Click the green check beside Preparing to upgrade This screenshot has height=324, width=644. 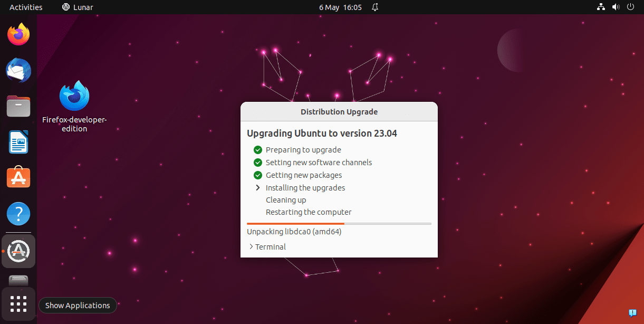(258, 150)
